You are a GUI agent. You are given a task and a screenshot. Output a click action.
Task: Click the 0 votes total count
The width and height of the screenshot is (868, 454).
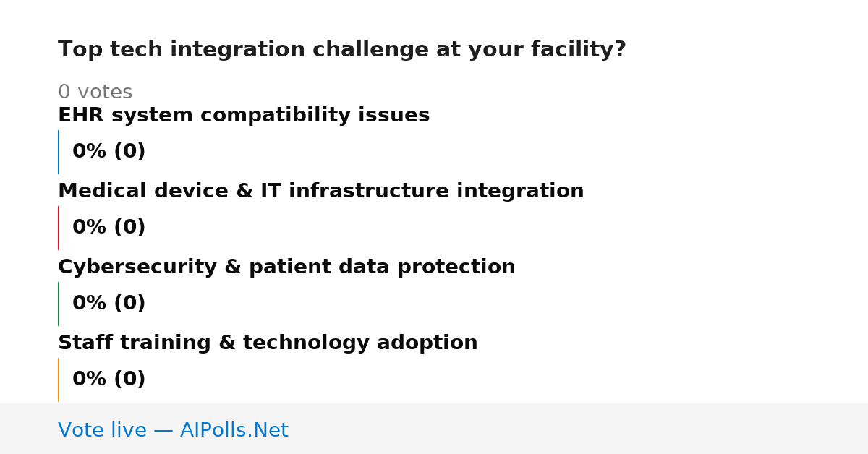pos(95,93)
